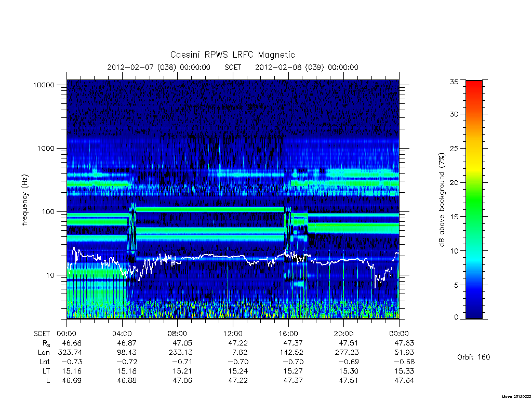The image size is (532, 399).
Task: Click the 10000 frequency tick label
Action: 44,85
